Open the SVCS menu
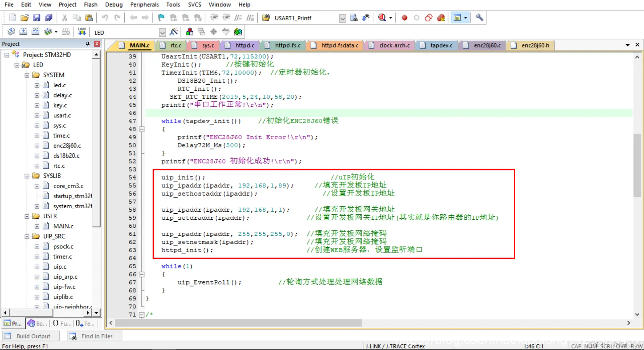 pos(195,4)
